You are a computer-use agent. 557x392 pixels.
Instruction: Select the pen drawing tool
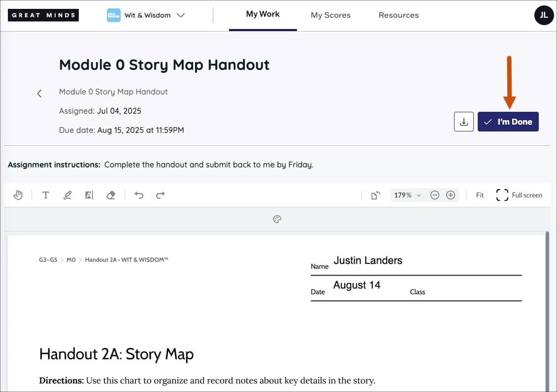pyautogui.click(x=67, y=195)
